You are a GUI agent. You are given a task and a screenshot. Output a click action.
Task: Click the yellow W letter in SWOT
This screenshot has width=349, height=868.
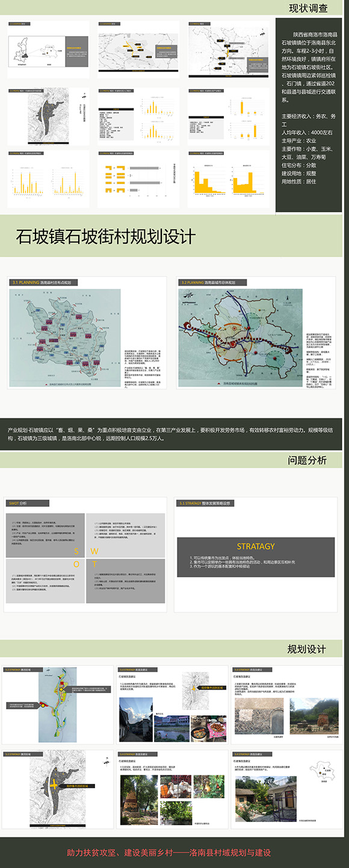point(94,551)
